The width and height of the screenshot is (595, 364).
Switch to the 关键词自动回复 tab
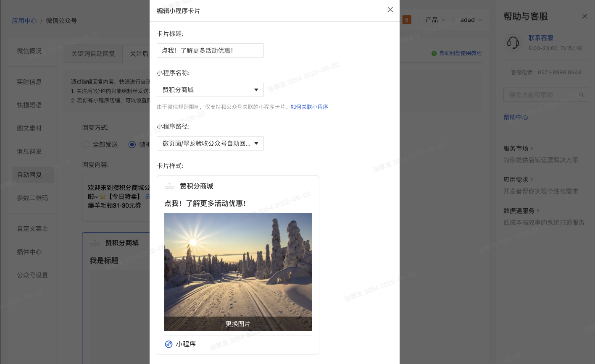[x=93, y=54]
